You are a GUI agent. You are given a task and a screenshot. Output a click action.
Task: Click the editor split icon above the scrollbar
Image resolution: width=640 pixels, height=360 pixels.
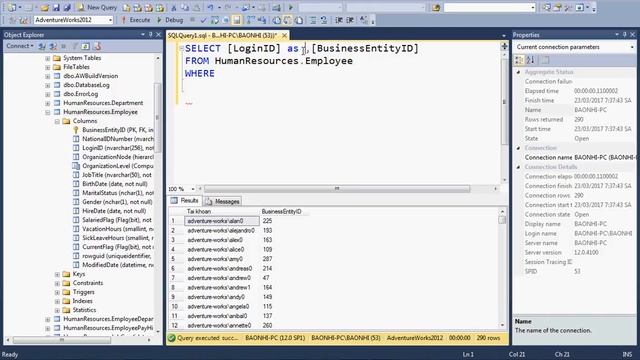tap(504, 46)
